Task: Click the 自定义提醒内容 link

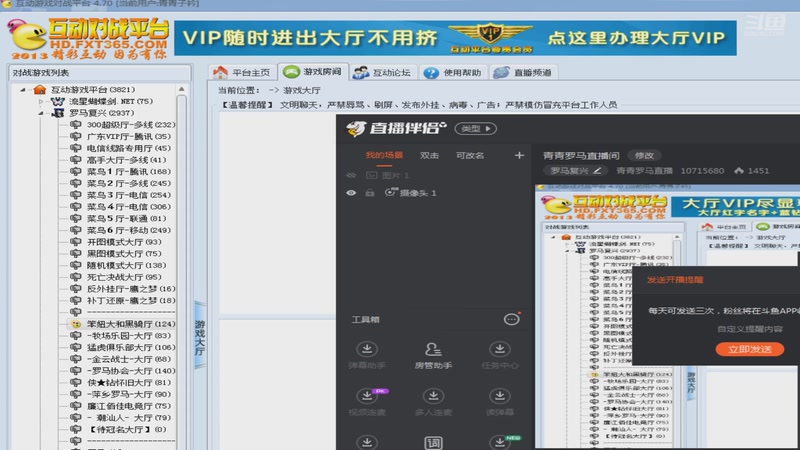Action: [749, 329]
